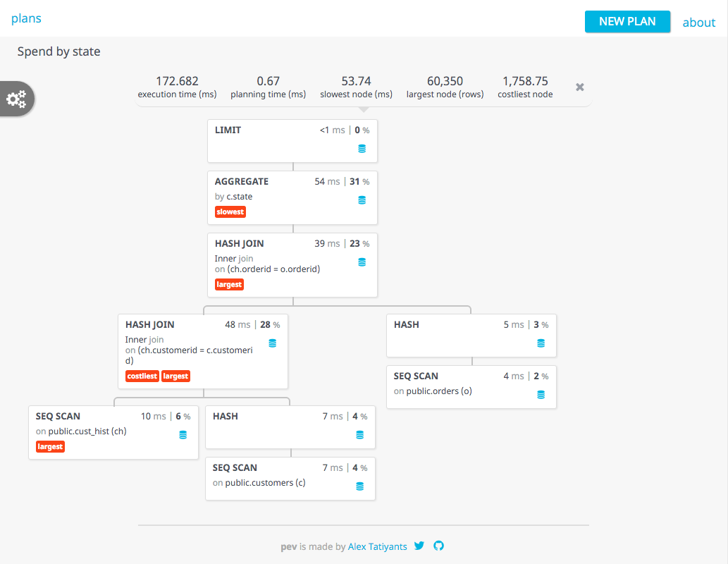728x564 pixels.
Task: Click the 'costliest' tag on HASH JOIN
Action: pyautogui.click(x=142, y=376)
